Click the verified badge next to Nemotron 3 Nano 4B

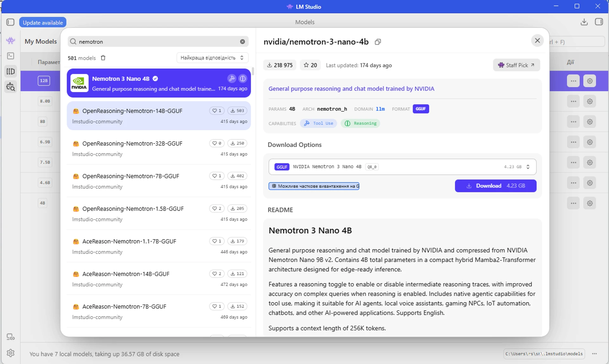tap(155, 79)
